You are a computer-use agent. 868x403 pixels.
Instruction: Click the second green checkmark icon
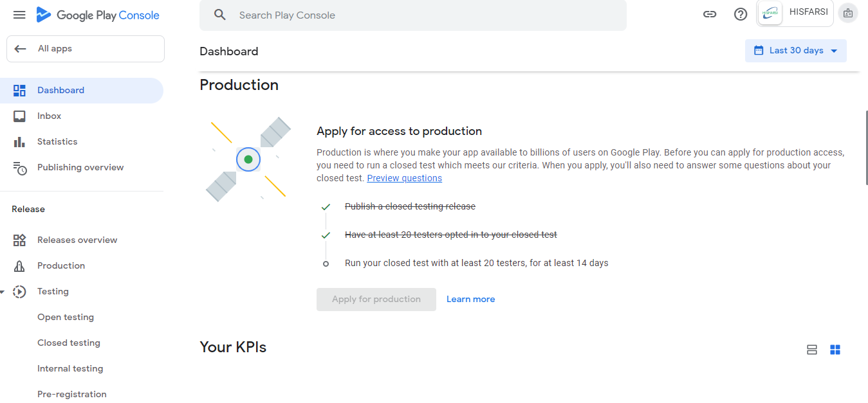[326, 235]
